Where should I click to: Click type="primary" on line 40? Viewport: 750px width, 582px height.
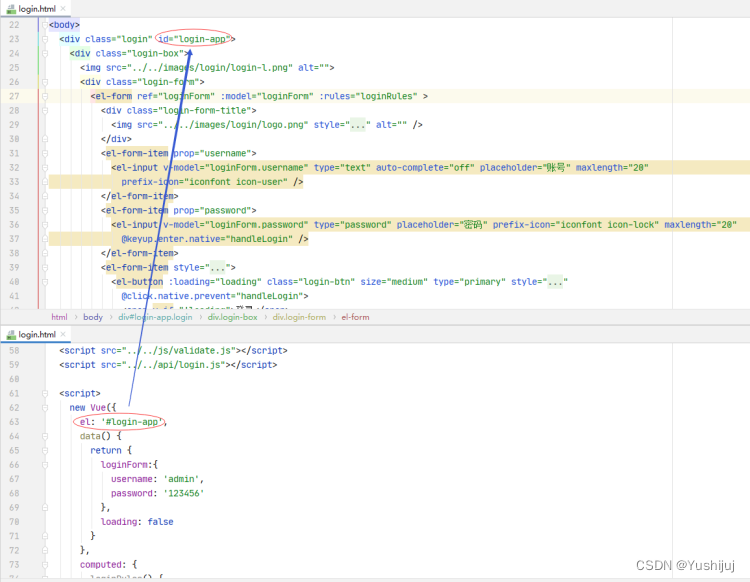[469, 282]
